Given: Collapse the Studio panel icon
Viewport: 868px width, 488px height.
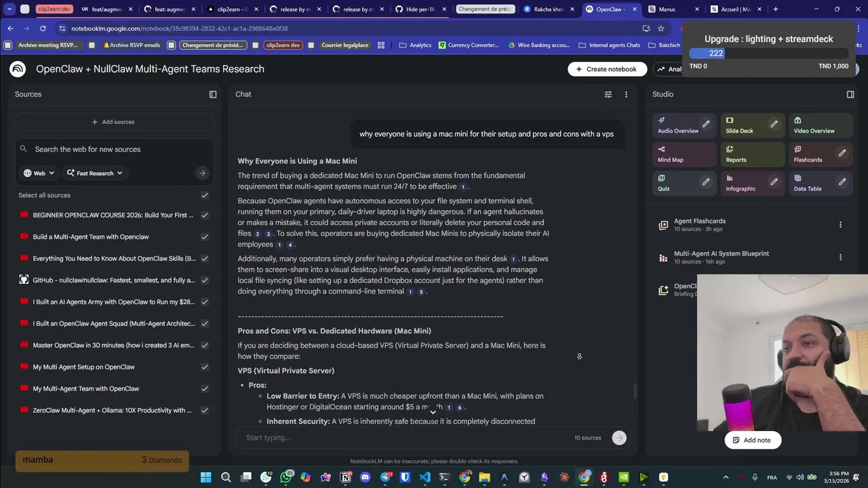Looking at the screenshot, I should [x=850, y=94].
